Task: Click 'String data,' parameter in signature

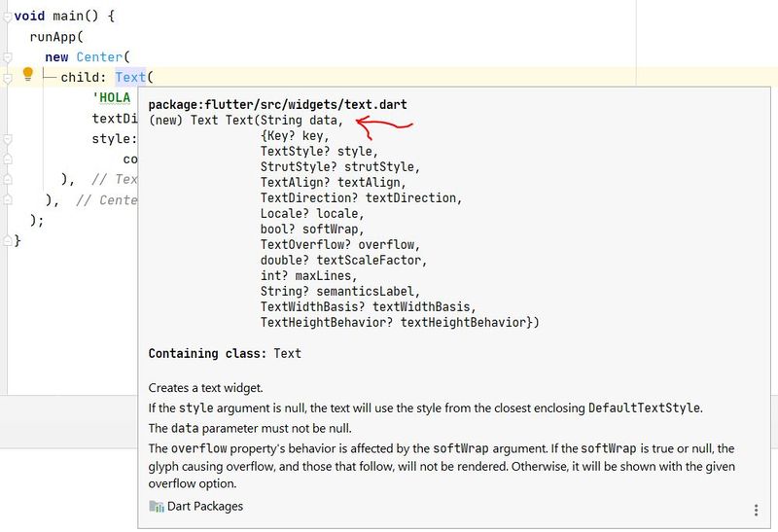Action: [301, 120]
